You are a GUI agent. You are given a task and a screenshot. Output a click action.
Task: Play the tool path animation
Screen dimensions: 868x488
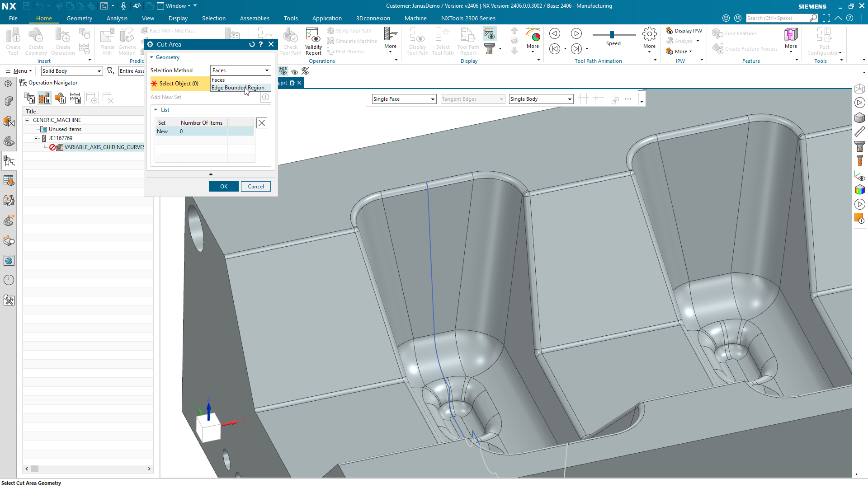point(576,33)
